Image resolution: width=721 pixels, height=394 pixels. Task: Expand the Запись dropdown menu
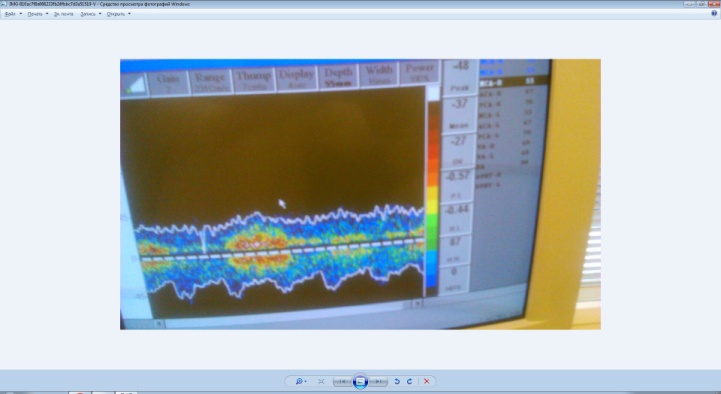point(91,14)
